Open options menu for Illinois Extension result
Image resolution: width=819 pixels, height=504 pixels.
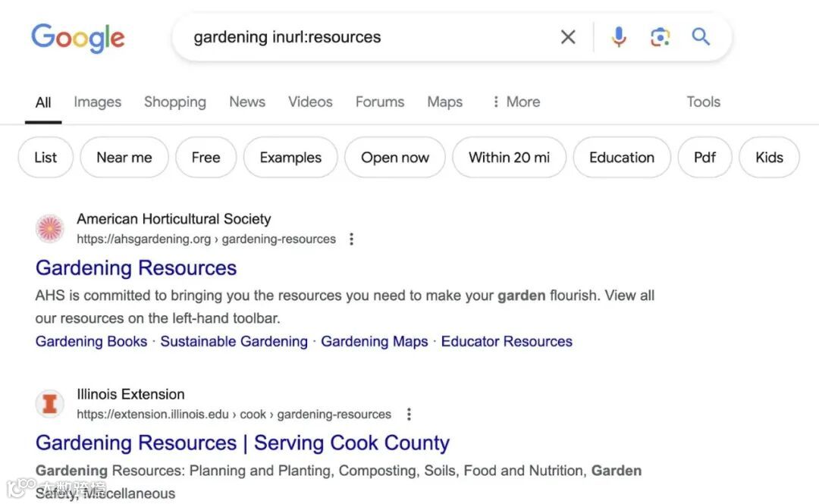(x=409, y=415)
